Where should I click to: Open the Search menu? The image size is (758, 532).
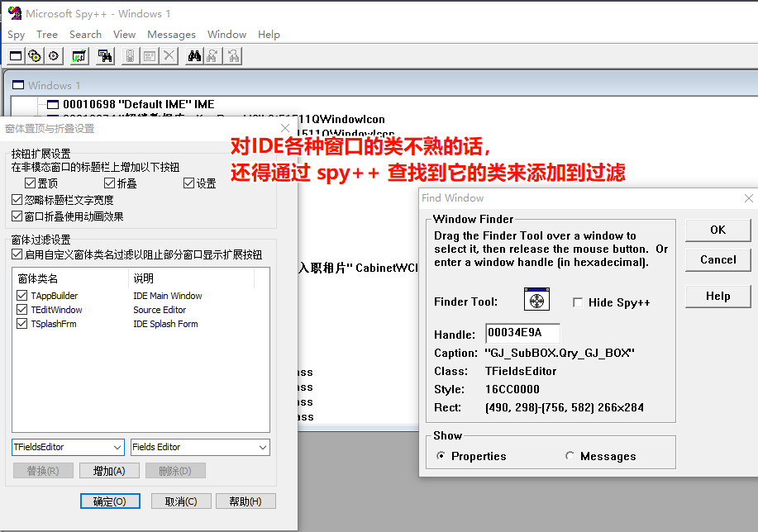[x=85, y=35]
